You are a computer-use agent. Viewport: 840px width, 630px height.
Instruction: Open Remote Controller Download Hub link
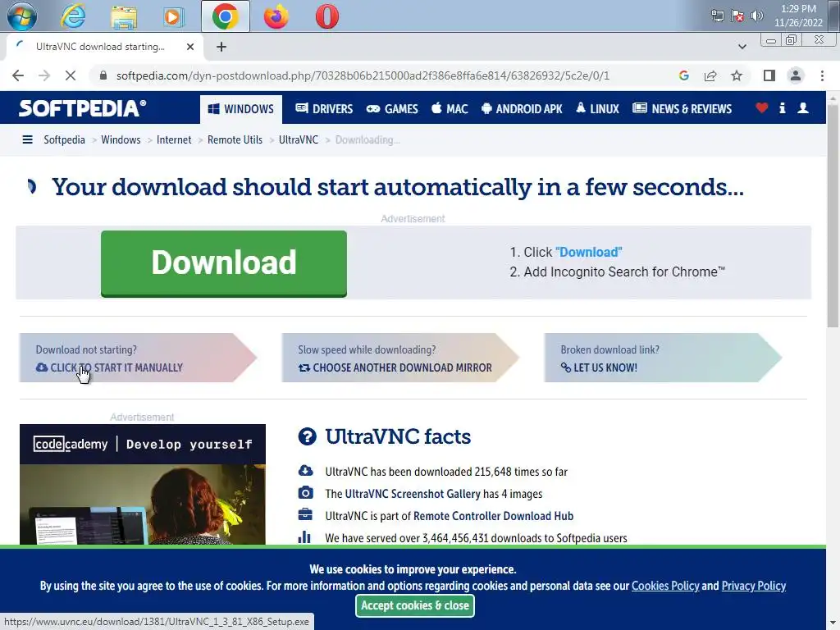click(x=493, y=516)
